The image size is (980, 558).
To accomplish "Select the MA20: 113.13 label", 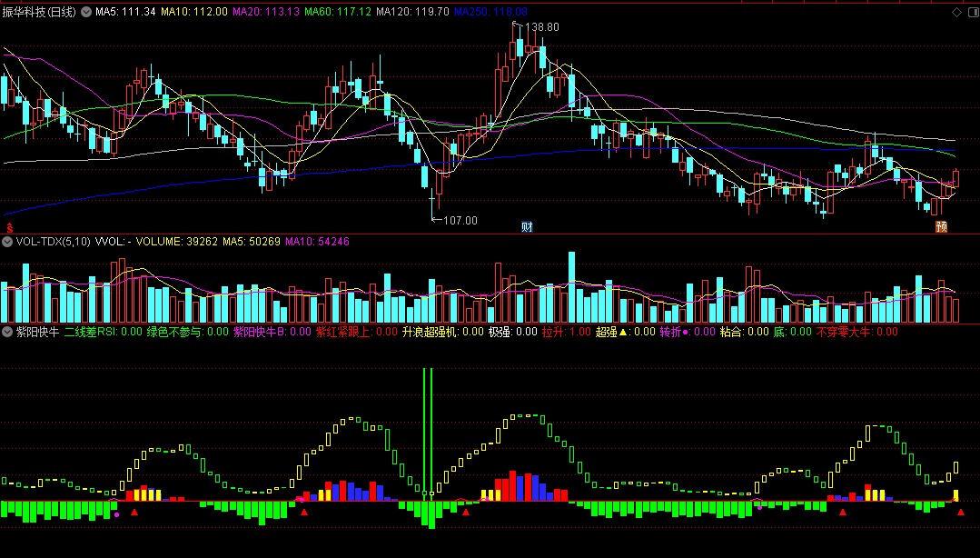I will tap(266, 12).
